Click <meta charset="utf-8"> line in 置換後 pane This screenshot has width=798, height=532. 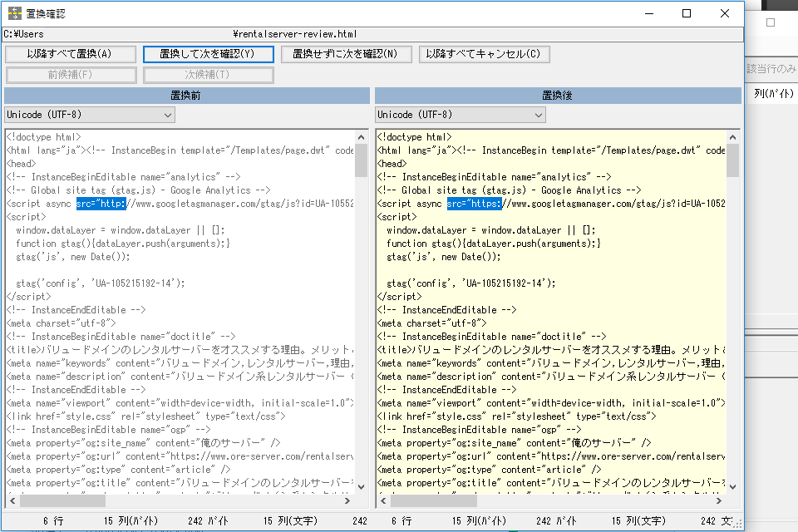[x=431, y=323]
